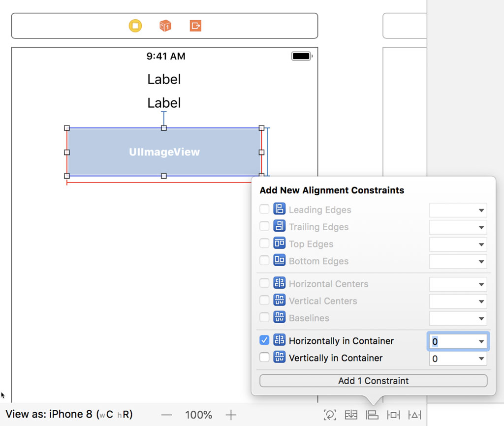Open the Horizontally in Container value dropdown

[481, 341]
